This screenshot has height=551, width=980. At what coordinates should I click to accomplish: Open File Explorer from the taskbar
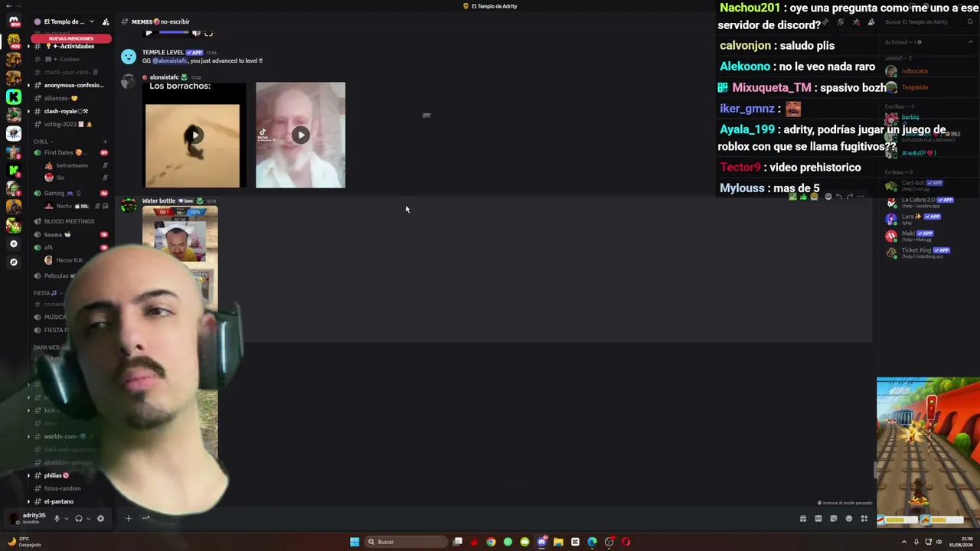558,542
